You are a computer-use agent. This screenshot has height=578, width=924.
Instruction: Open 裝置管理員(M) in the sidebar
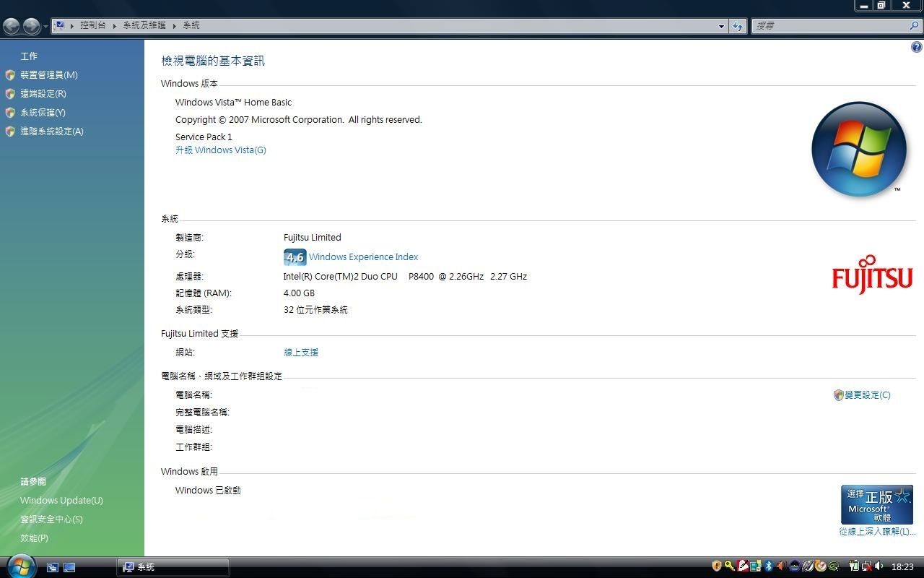point(49,75)
